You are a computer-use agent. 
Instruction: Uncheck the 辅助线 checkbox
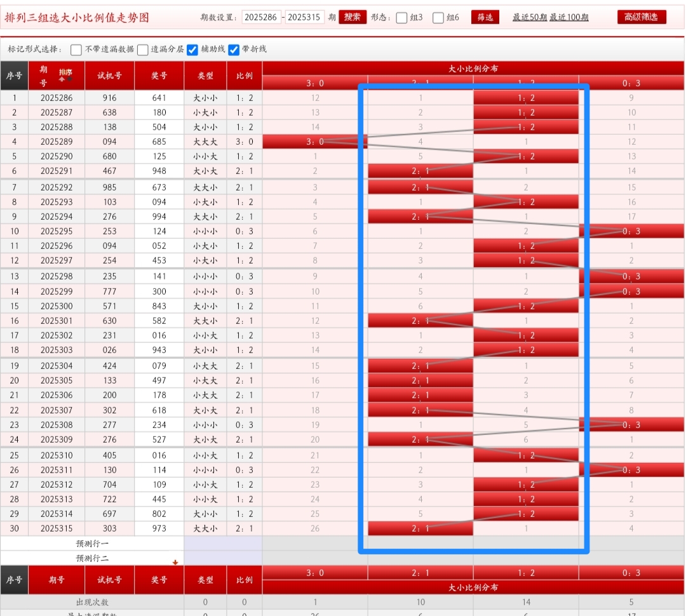pos(192,50)
